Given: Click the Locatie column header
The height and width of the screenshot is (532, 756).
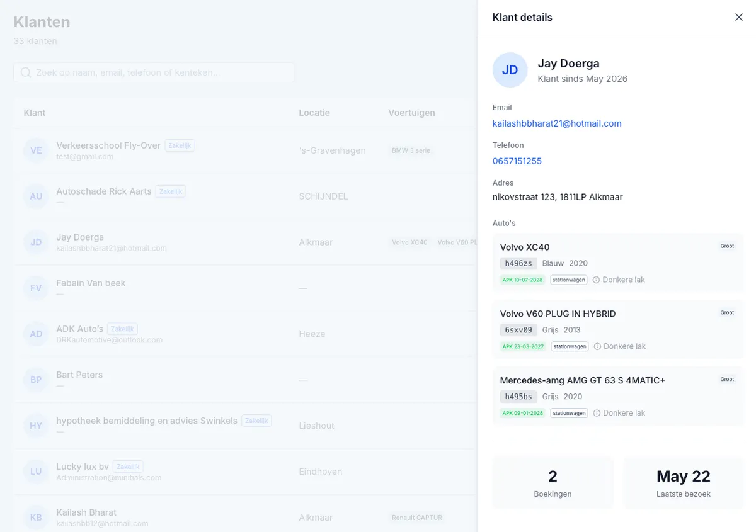Looking at the screenshot, I should (x=314, y=113).
